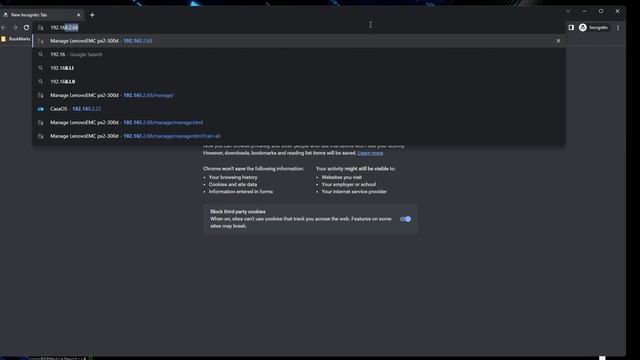Click into the address bar text
Image resolution: width=640 pixels, height=360 pixels.
(64, 27)
